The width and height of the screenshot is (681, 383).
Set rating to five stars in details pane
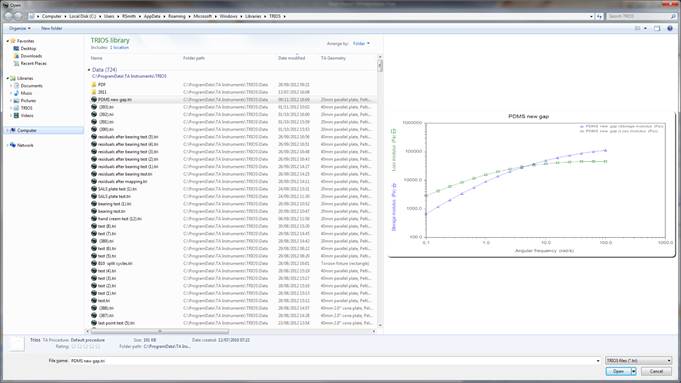click(x=97, y=347)
